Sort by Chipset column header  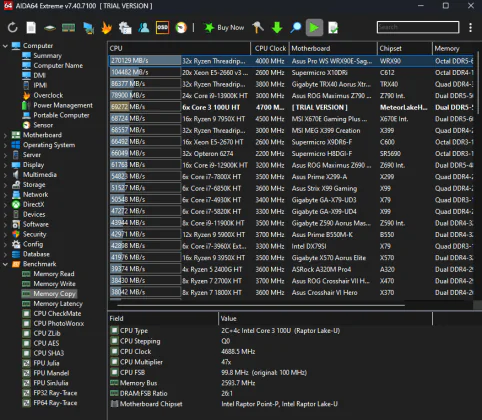[x=405, y=48]
